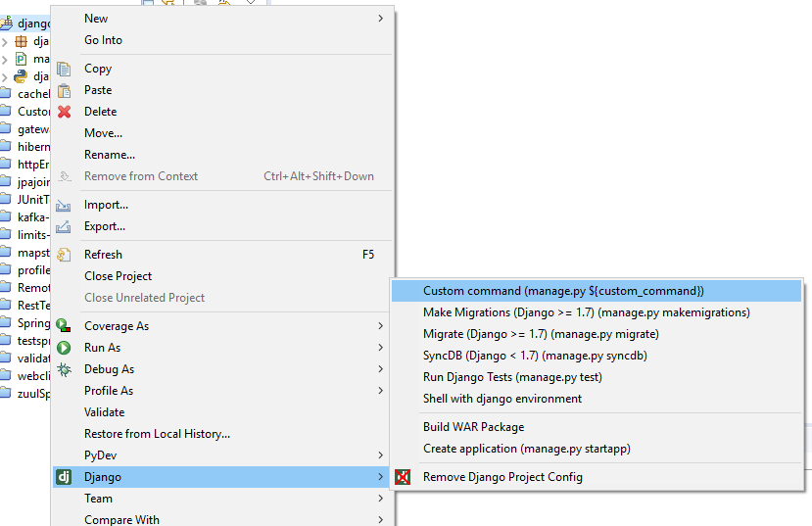Select the kafka- project folder
Image resolution: width=812 pixels, height=526 pixels.
(x=24, y=217)
